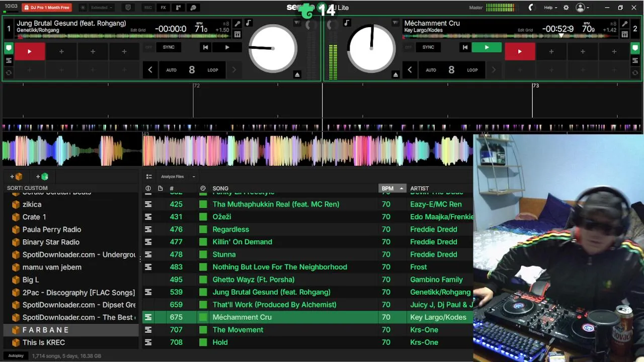Click the DJ Pro 1 Month Free button
This screenshot has height=362, width=644.
(x=47, y=8)
